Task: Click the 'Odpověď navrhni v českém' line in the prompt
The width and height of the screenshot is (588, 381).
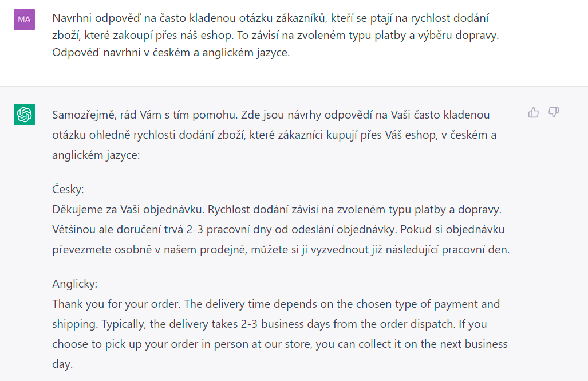Action: [121, 53]
